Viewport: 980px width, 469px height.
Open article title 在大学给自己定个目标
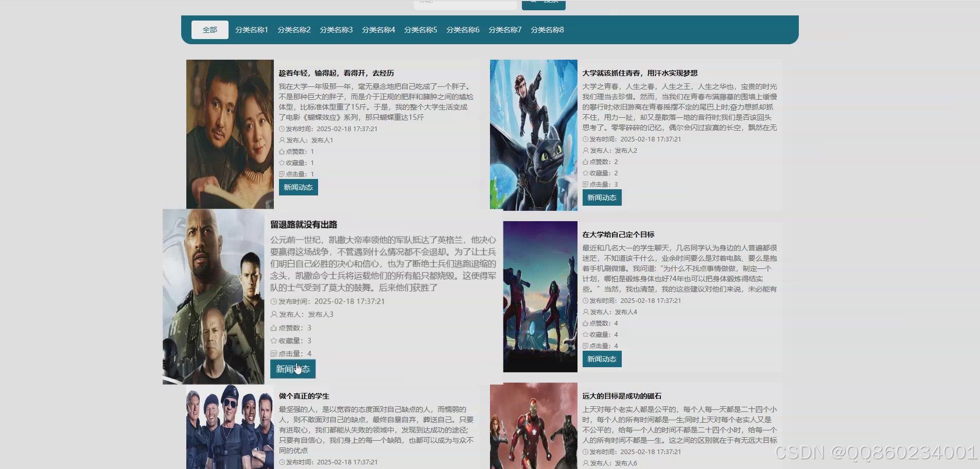tap(618, 234)
